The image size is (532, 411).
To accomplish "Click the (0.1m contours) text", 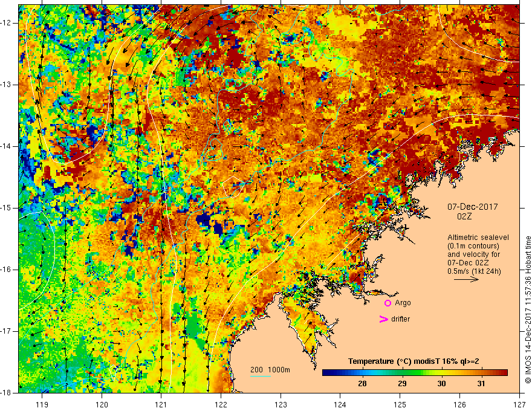I will [473, 246].
